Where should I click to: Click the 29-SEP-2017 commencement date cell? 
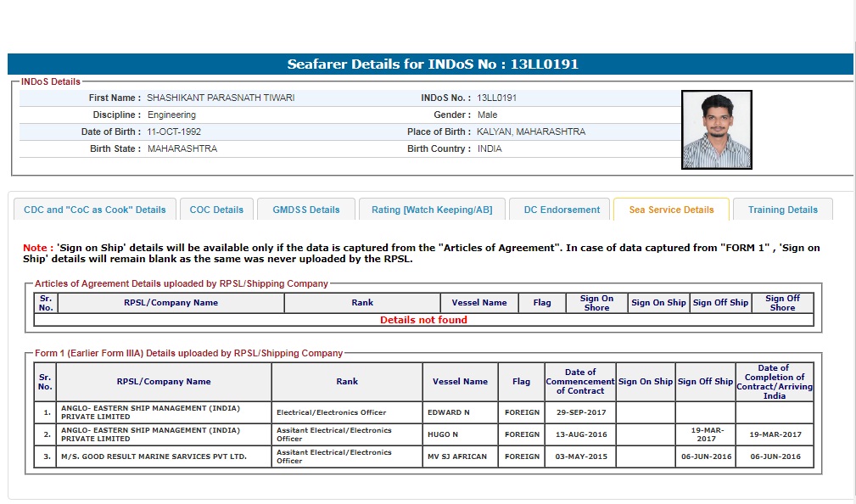pyautogui.click(x=580, y=412)
